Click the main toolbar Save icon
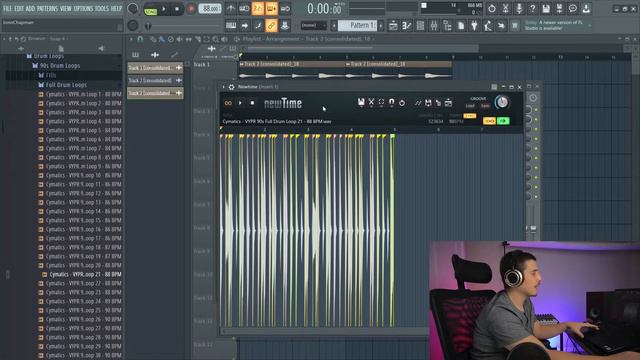 pyautogui.click(x=546, y=9)
